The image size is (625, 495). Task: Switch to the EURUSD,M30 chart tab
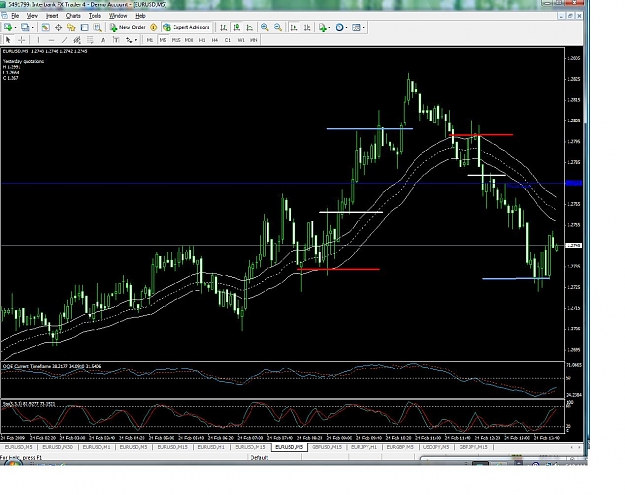(x=57, y=447)
